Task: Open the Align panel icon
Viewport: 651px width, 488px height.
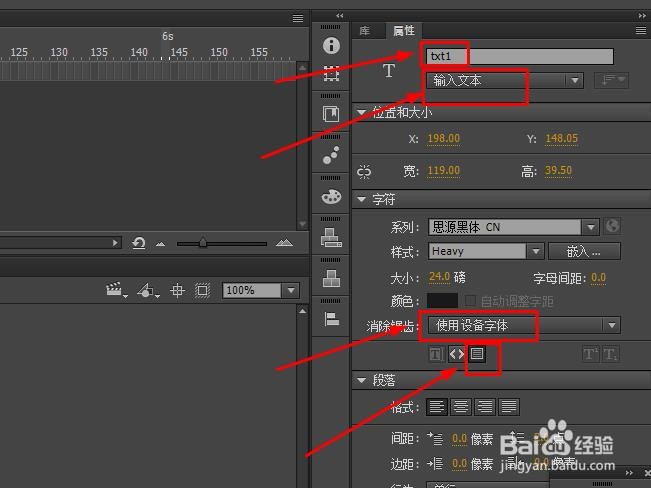Action: 331,319
